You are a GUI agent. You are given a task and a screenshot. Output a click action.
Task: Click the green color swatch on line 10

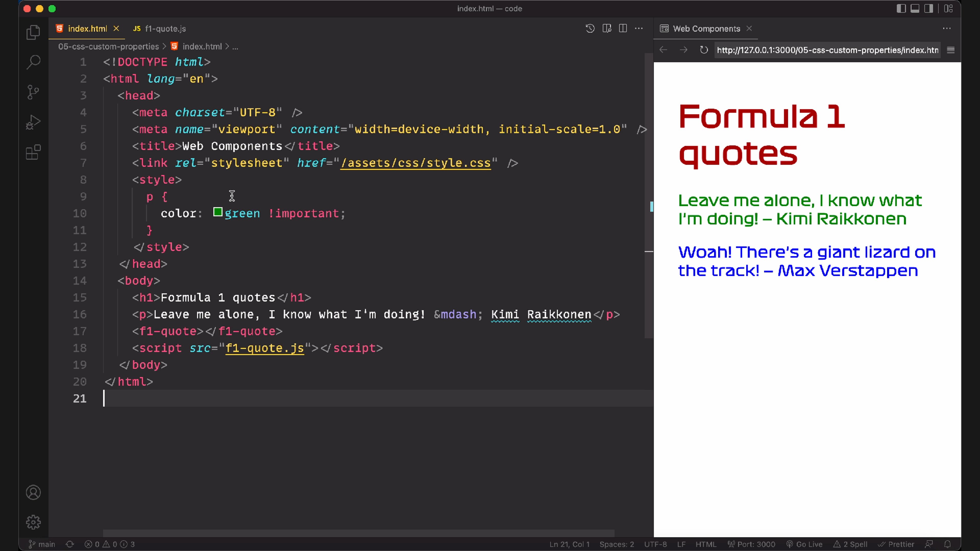[218, 212]
